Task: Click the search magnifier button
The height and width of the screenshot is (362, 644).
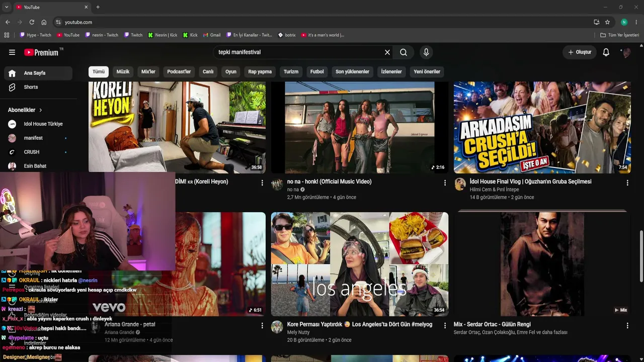Action: 404,52
